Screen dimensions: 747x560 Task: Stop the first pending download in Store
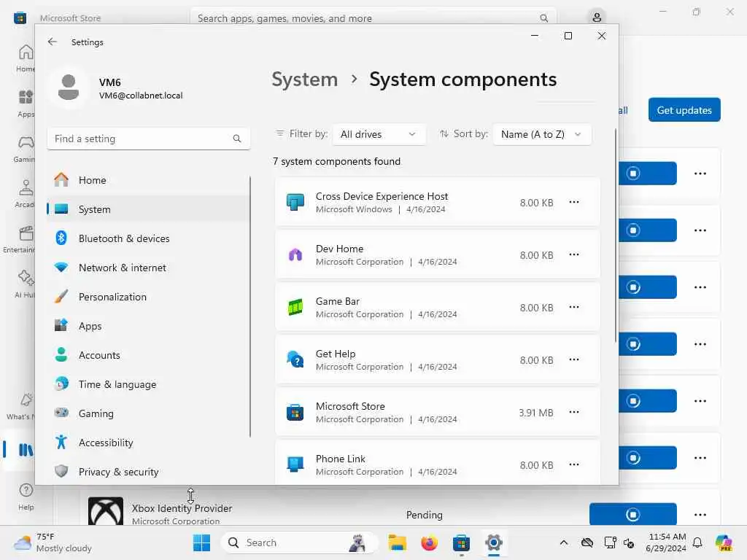(647, 173)
